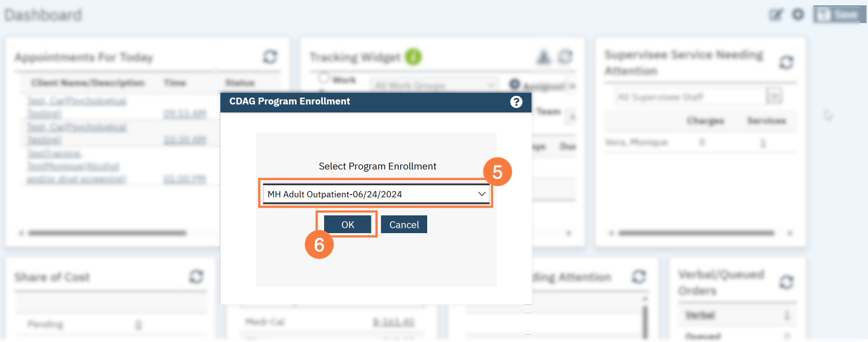
Task: Click the Save button in dashboard header
Action: (837, 15)
